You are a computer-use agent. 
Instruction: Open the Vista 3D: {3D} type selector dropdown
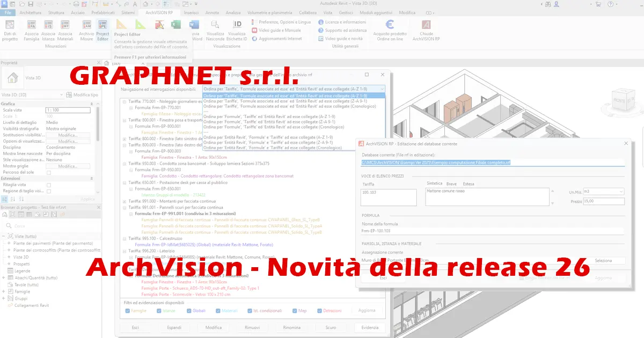(31, 95)
